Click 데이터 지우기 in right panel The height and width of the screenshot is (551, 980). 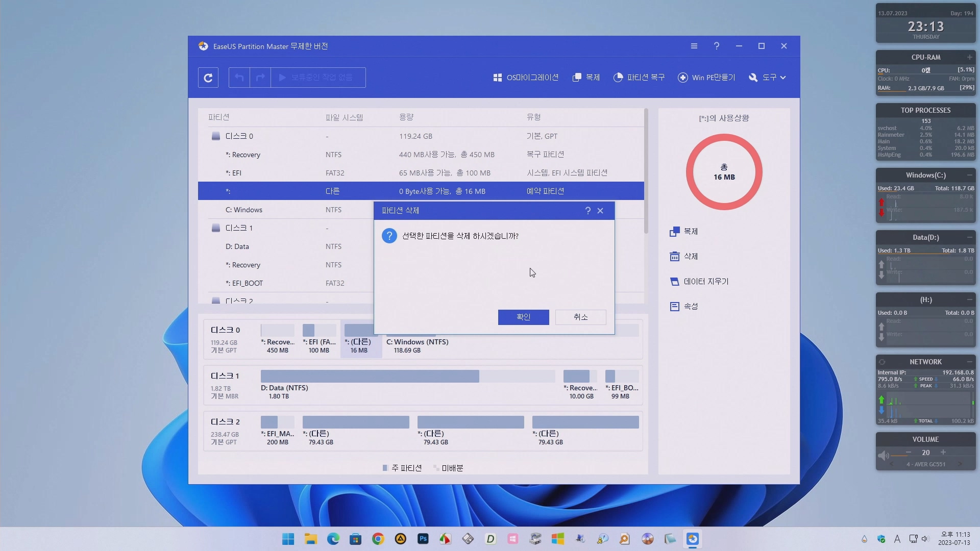click(x=699, y=282)
